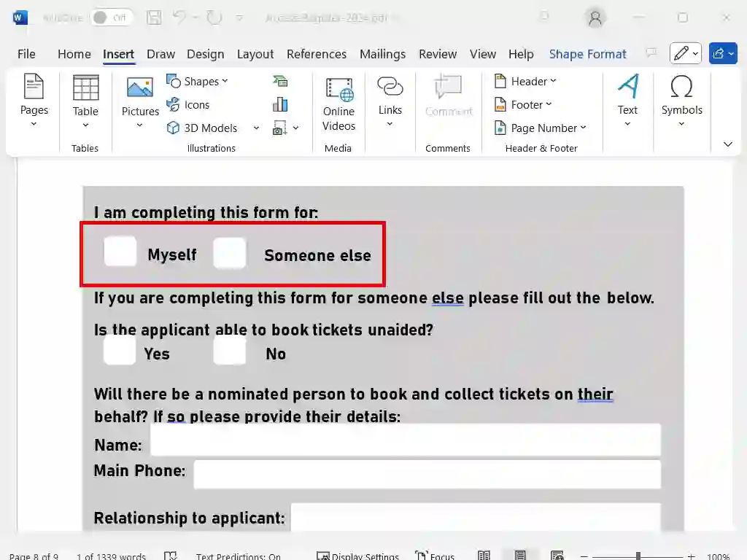Insert a SmartArt graphic
Image resolution: width=747 pixels, height=560 pixels.
[x=280, y=82]
